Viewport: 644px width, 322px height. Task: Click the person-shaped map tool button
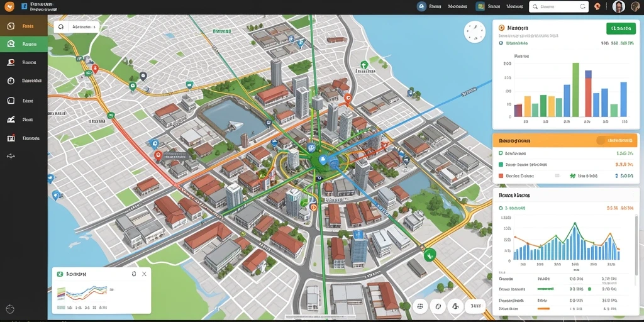tap(455, 306)
